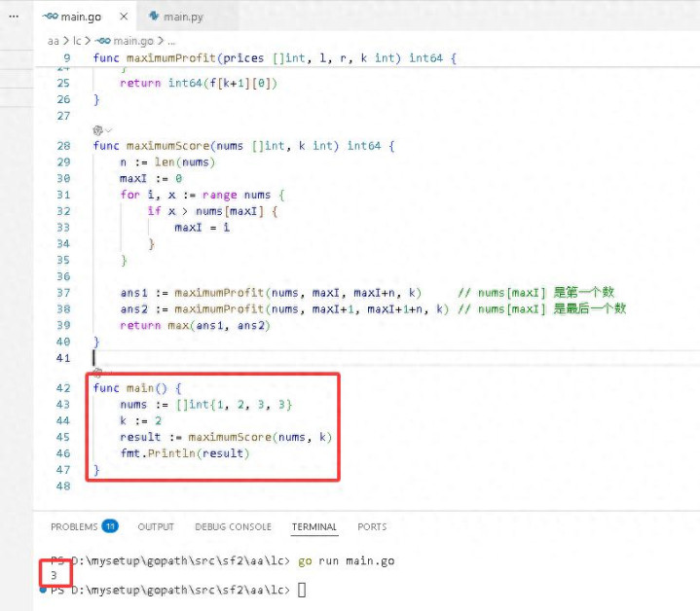Screen dimensions: 700x611
Task: Place cursor on 'nums := []int{1, 2, 3, 3}'
Action: [205, 405]
